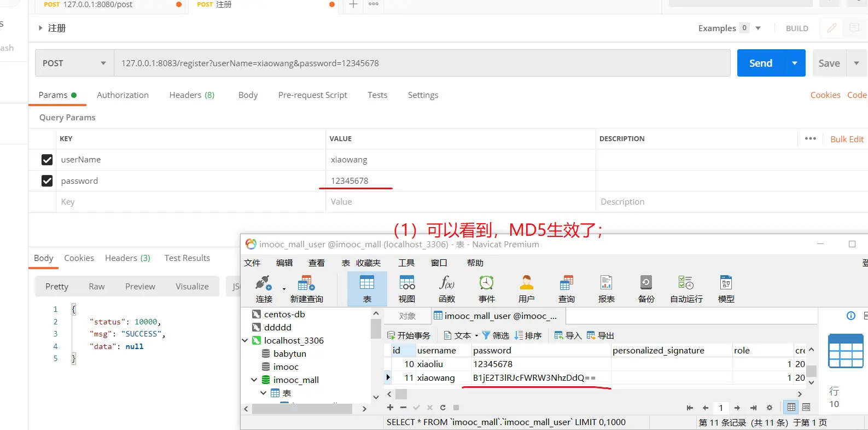This screenshot has height=430, width=868.
Task: Open the Postman tab options ellipsis
Action: click(x=374, y=4)
